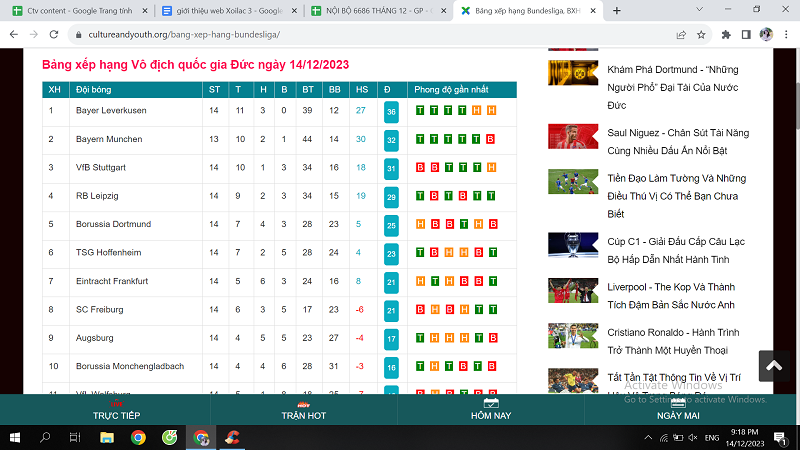This screenshot has width=800, height=450.
Task: Click team name Bayer Leverkusen
Action: pyautogui.click(x=111, y=110)
